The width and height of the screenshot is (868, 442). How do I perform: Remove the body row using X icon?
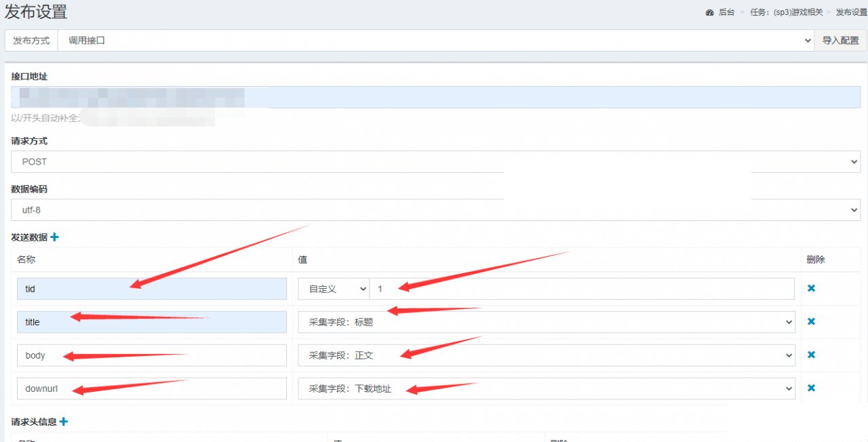click(811, 355)
